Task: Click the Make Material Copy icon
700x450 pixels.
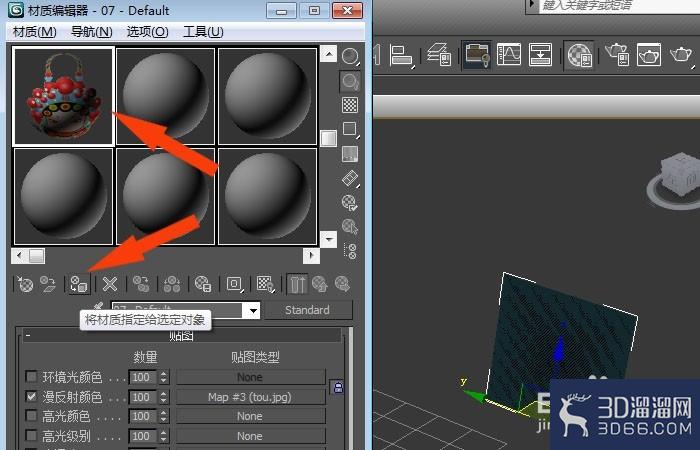Action: (142, 284)
